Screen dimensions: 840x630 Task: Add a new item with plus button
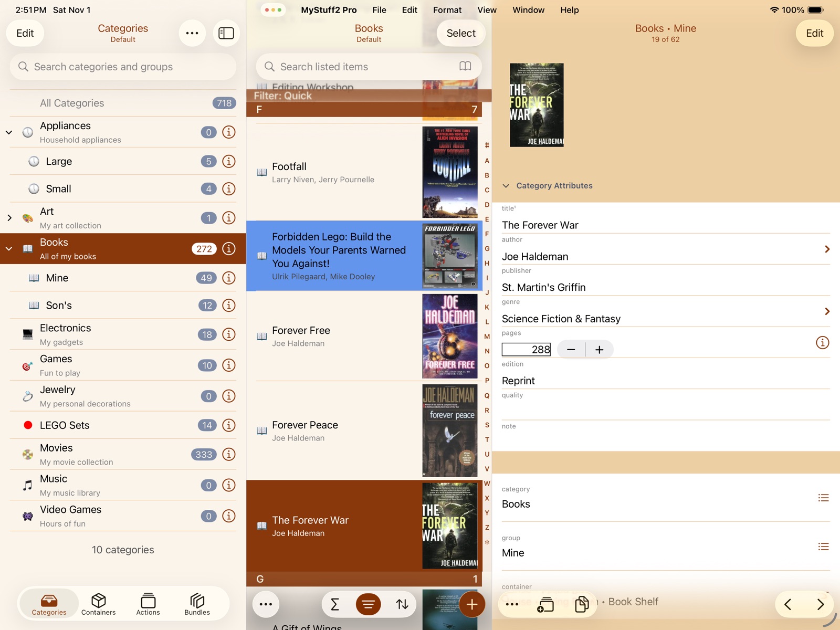[x=472, y=604]
